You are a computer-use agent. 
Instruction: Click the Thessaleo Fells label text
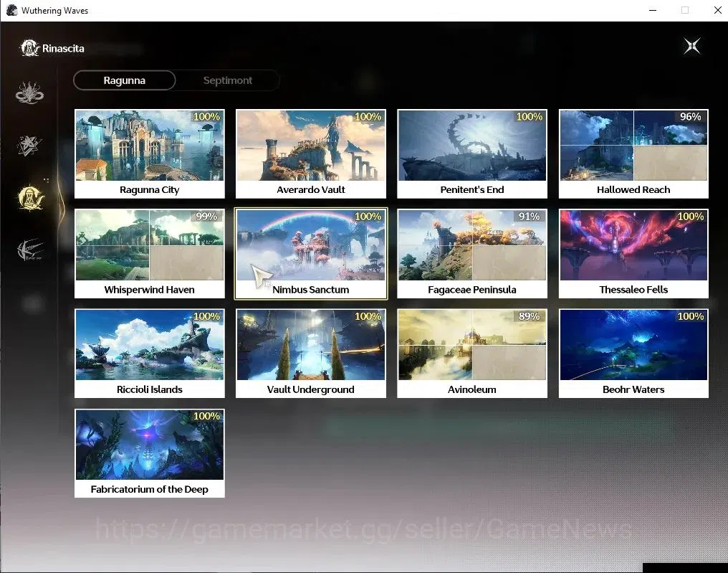633,290
